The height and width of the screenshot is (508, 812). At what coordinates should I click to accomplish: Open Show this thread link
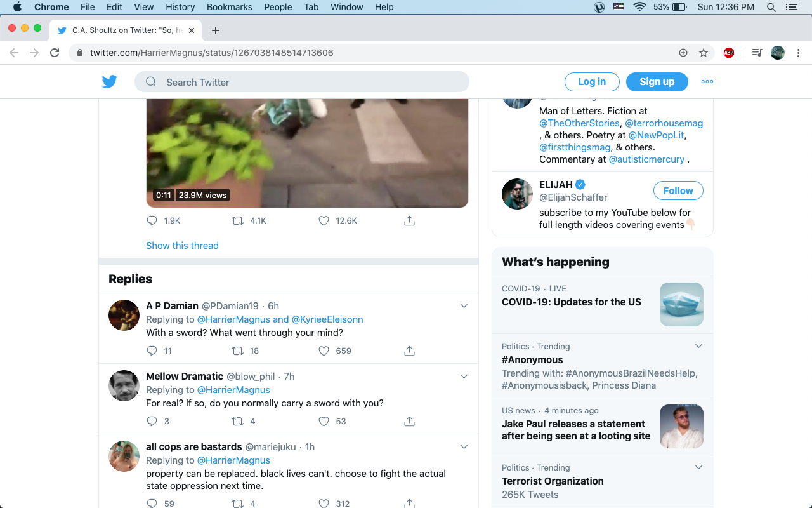click(x=182, y=246)
